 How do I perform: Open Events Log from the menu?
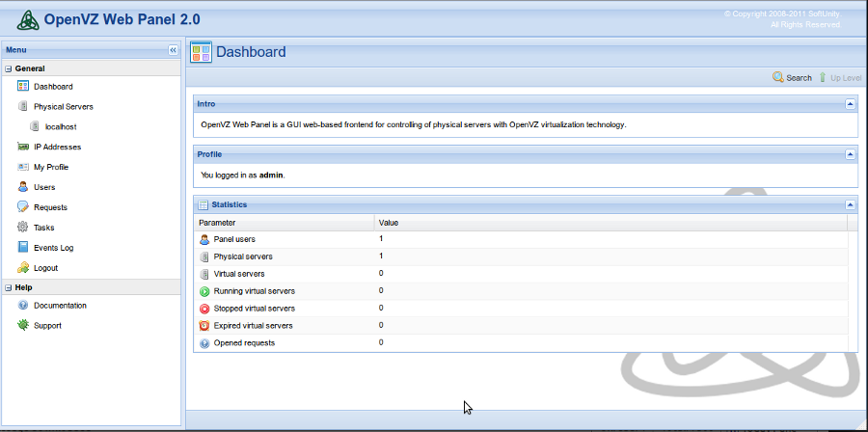[54, 248]
